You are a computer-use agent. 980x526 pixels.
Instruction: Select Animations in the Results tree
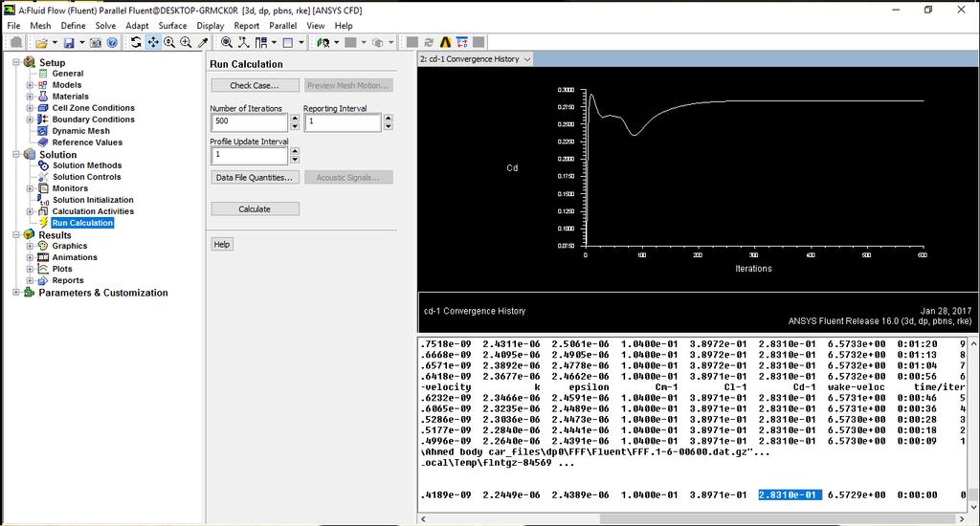pyautogui.click(x=75, y=257)
